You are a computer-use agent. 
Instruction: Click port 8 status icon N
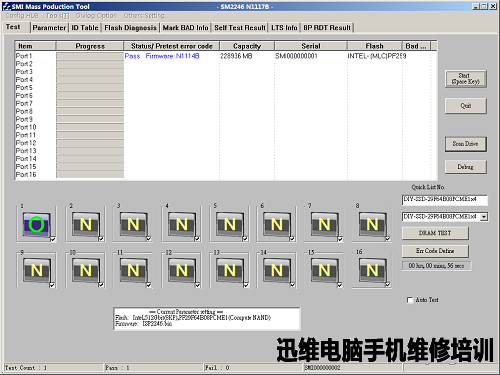click(372, 224)
